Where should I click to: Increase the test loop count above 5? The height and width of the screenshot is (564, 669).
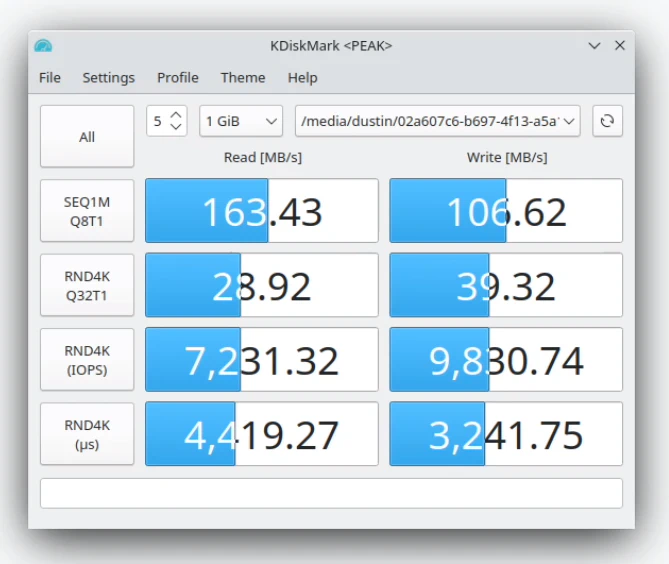point(176,115)
